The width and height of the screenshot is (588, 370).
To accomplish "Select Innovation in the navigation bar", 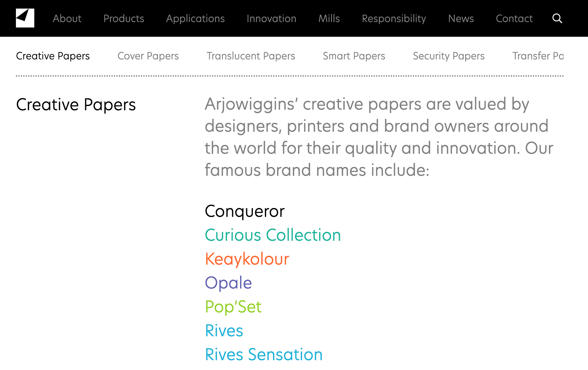I will pyautogui.click(x=271, y=19).
